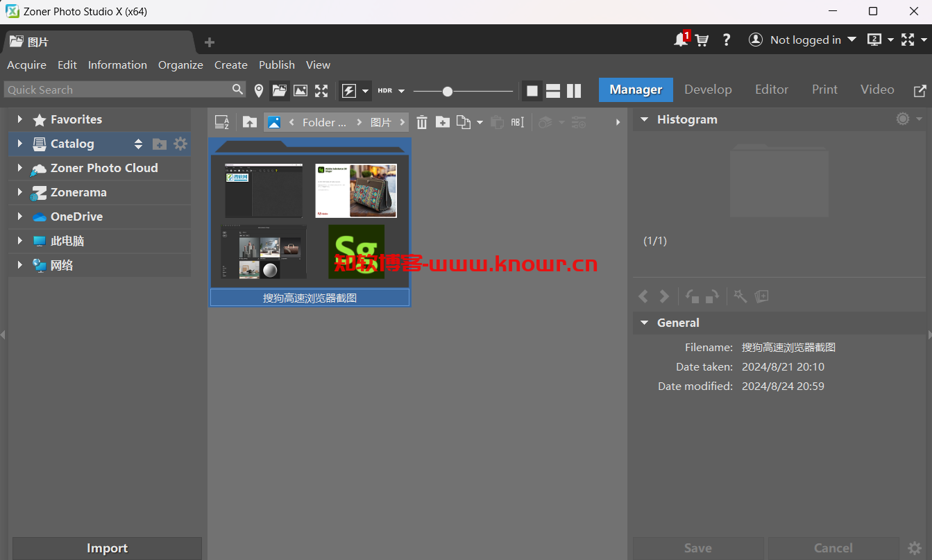Open the shopping cart icon

tap(702, 40)
